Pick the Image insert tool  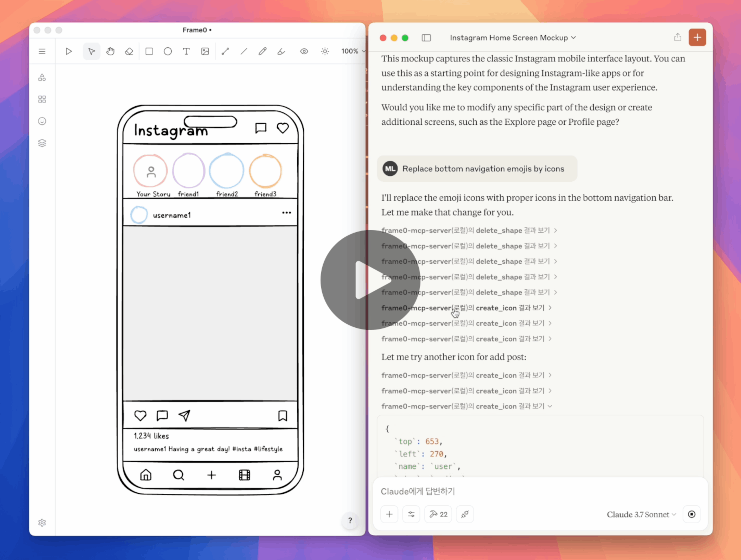point(205,51)
